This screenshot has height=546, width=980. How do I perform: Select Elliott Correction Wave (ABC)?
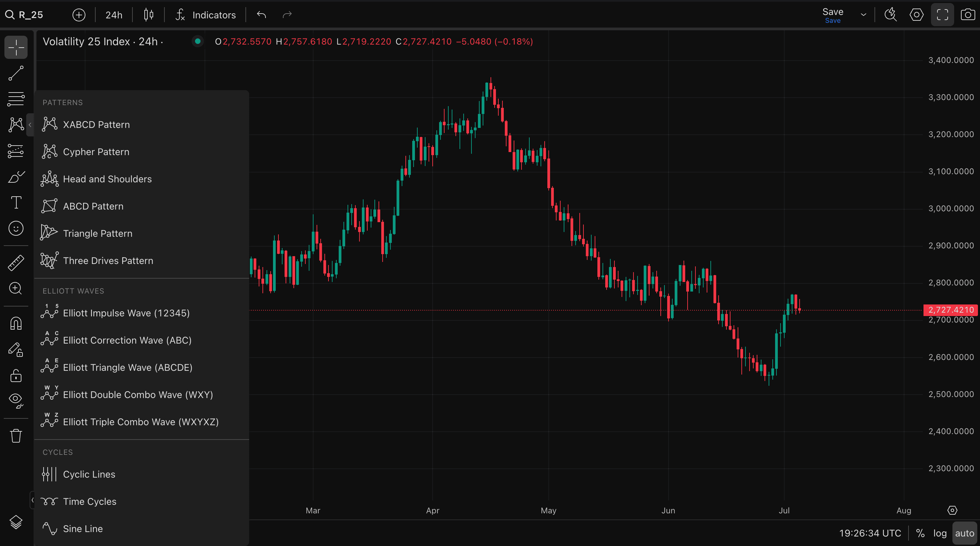(142, 340)
